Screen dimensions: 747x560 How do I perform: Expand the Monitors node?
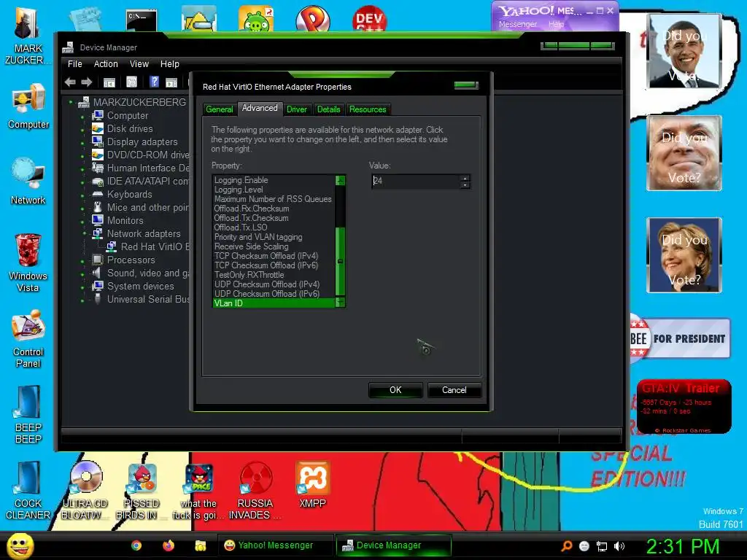pyautogui.click(x=82, y=222)
